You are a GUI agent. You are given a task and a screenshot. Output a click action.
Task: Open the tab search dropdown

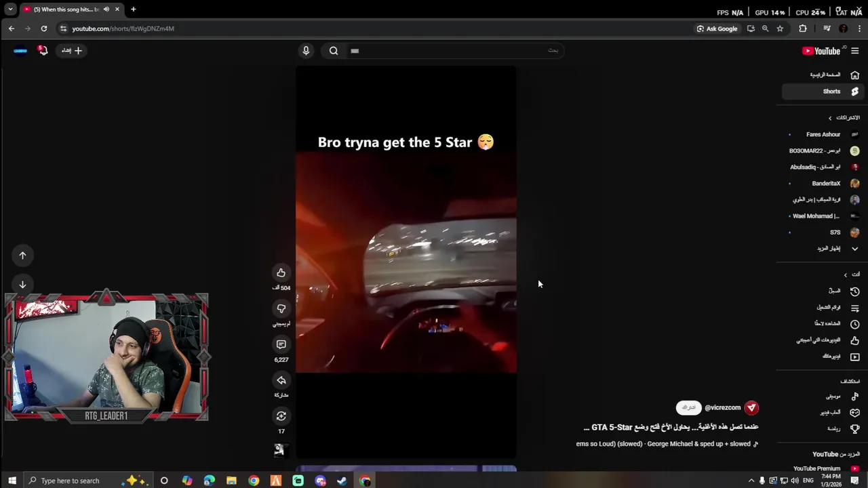click(10, 9)
